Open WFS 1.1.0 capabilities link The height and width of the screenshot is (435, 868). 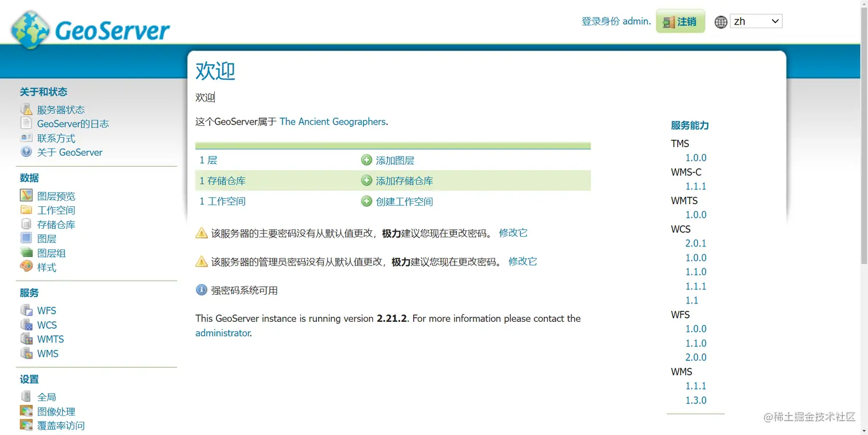tap(696, 343)
